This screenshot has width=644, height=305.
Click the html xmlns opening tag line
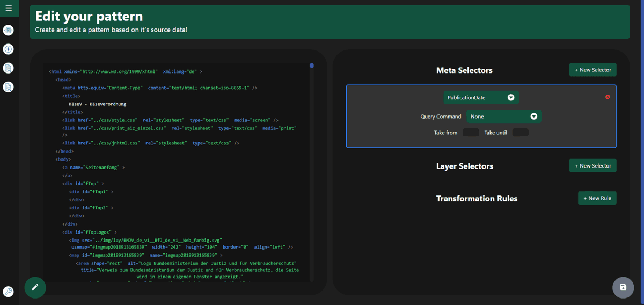[x=126, y=71]
